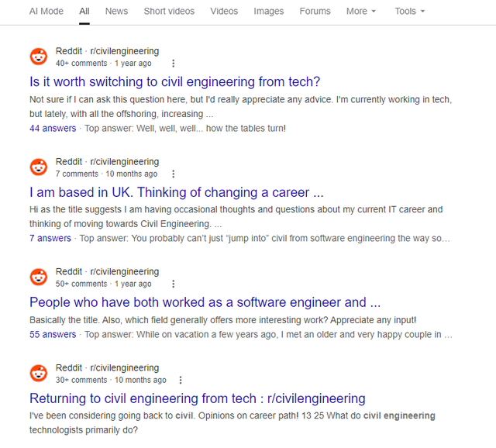
Task: Open 'I am based in UK' result
Action: pos(177,192)
